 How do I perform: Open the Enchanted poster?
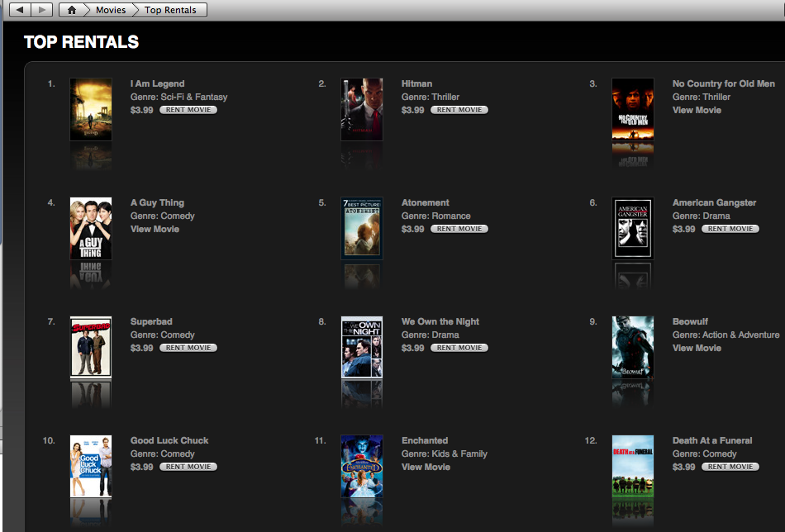tap(361, 467)
